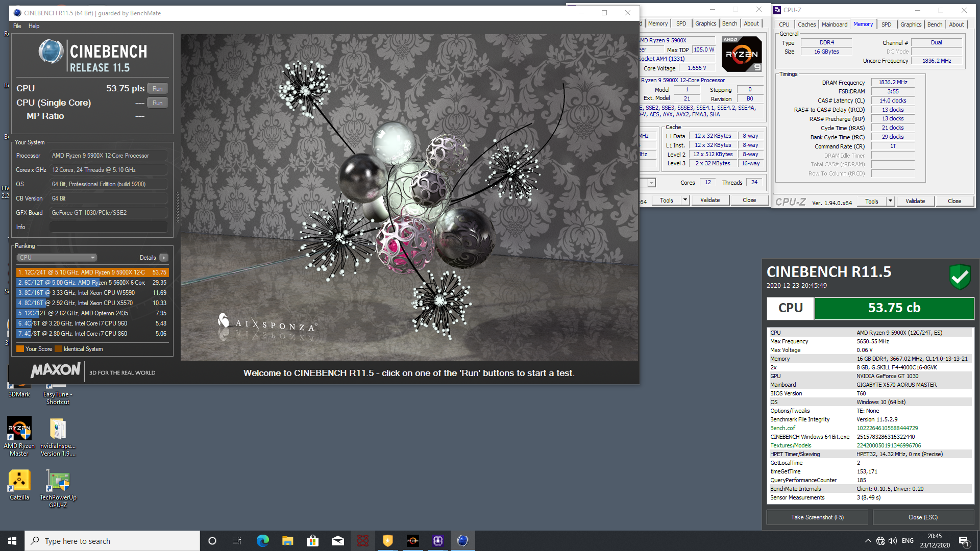This screenshot has height=551, width=980.
Task: Switch to BenchMate shield taskbar icon
Action: coord(387,541)
